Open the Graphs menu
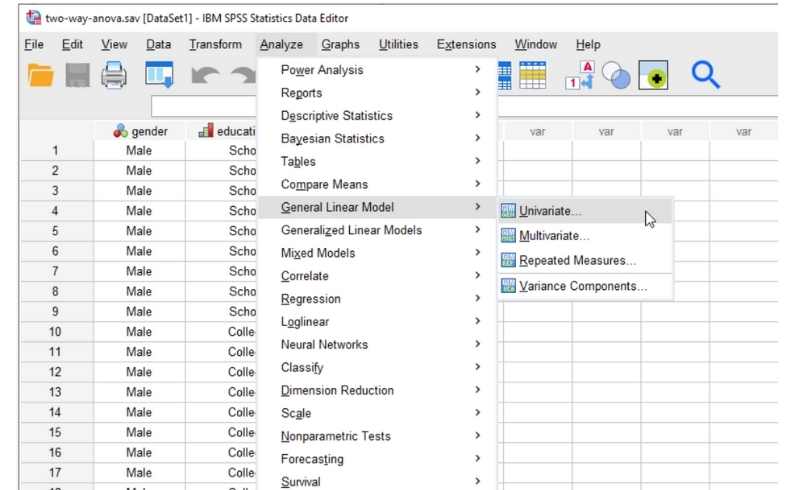This screenshot has width=799, height=490. click(x=340, y=44)
